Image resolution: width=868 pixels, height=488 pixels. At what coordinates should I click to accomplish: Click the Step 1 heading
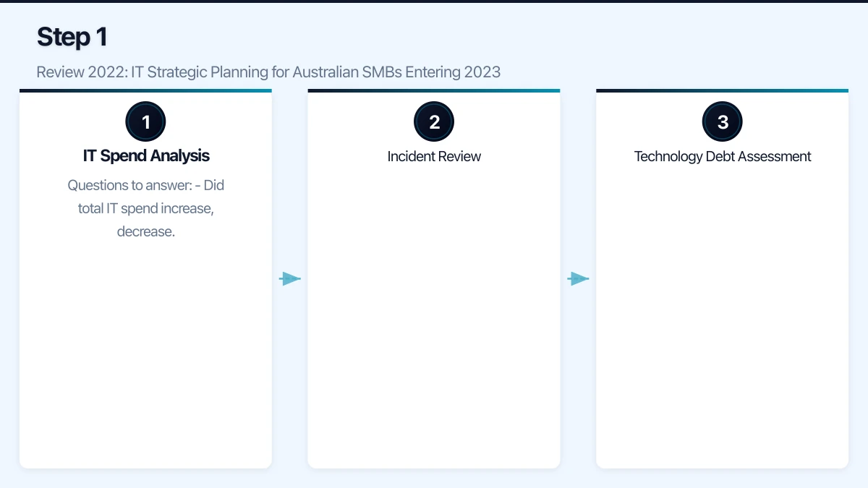72,36
